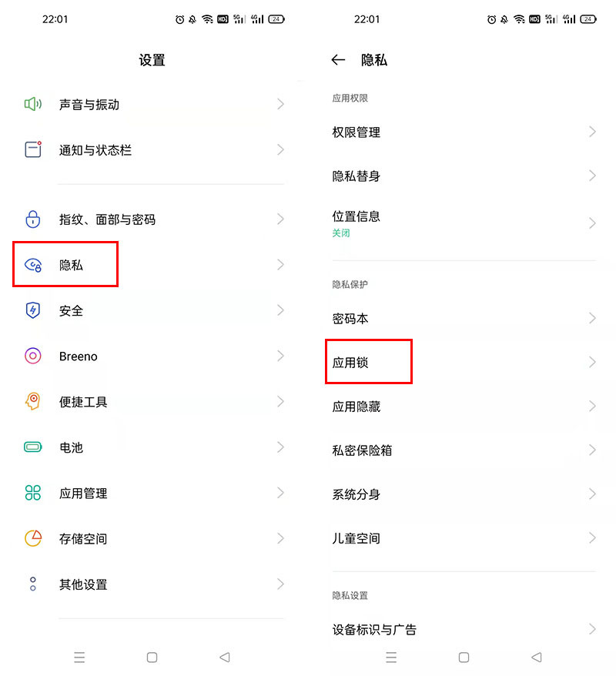The image size is (616, 676).
Task: Tap the home button on the right screen's navigation bar
Action: pos(464,657)
